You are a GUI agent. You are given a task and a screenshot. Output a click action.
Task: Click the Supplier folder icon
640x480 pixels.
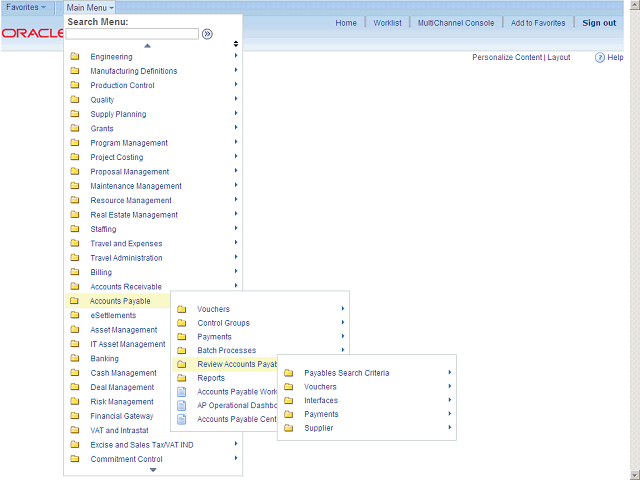288,428
